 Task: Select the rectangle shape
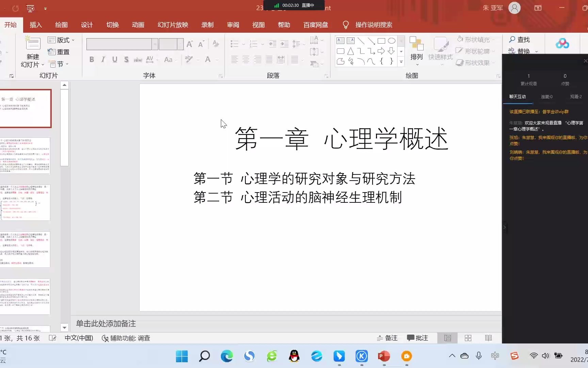pyautogui.click(x=381, y=41)
